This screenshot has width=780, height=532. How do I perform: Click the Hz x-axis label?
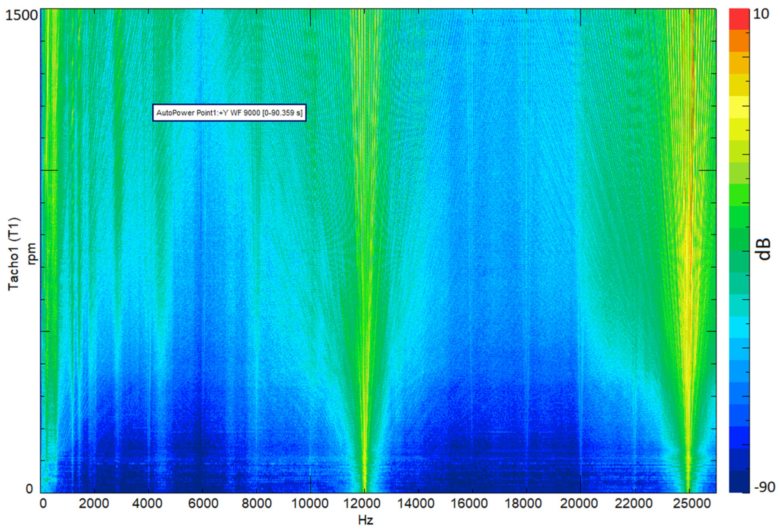click(x=366, y=520)
